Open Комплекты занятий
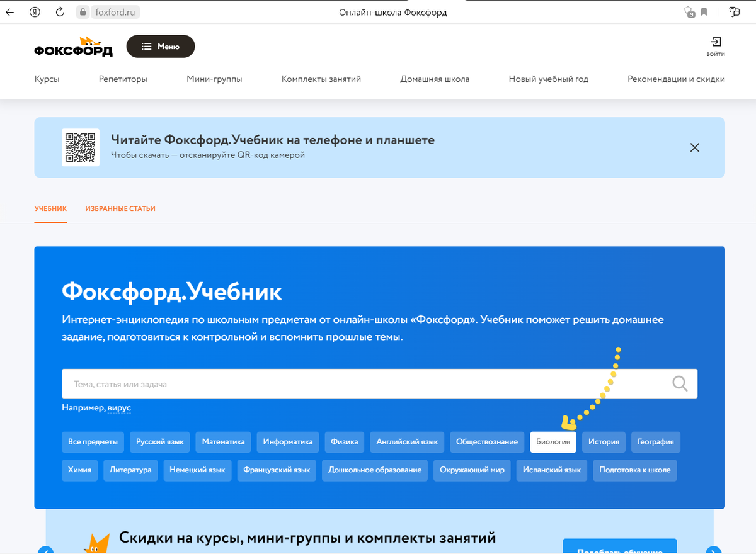 321,79
